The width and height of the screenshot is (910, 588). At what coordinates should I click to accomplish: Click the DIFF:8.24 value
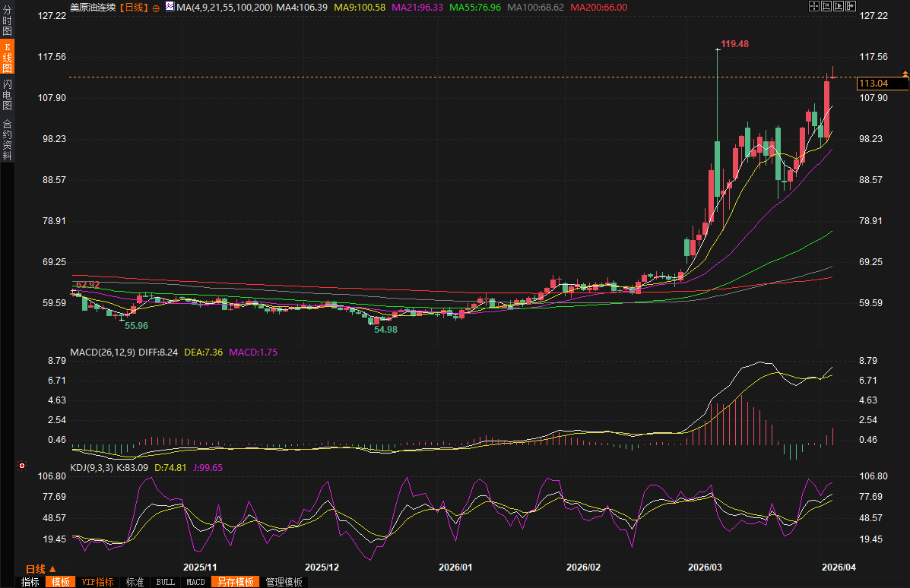[x=158, y=352]
